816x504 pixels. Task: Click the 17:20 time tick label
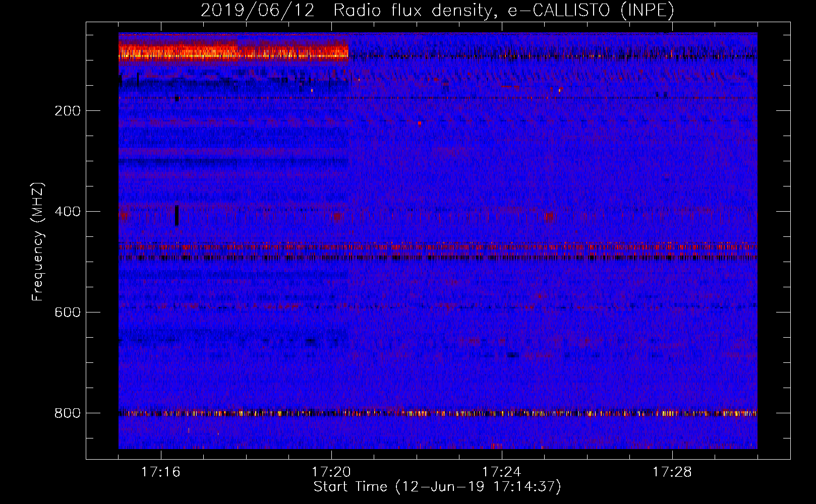tap(331, 472)
